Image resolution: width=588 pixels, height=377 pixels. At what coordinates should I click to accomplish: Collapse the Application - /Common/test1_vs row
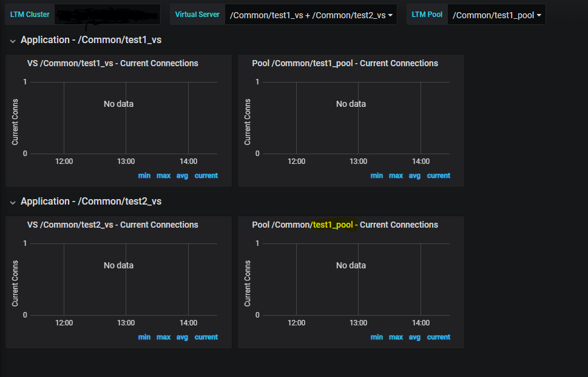click(91, 40)
